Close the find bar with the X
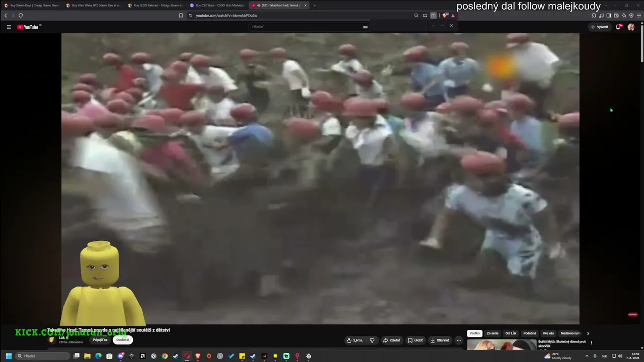Image resolution: width=644 pixels, height=362 pixels. [x=451, y=26]
